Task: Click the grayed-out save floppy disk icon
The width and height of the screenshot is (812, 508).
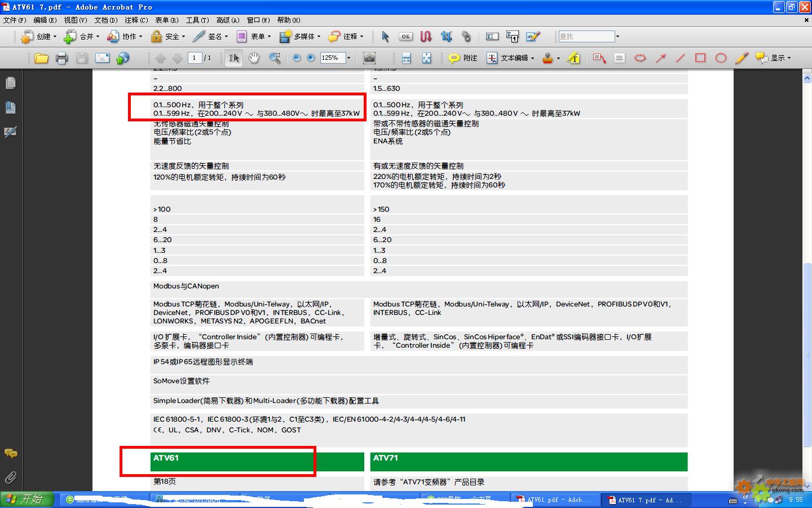Action: 82,58
